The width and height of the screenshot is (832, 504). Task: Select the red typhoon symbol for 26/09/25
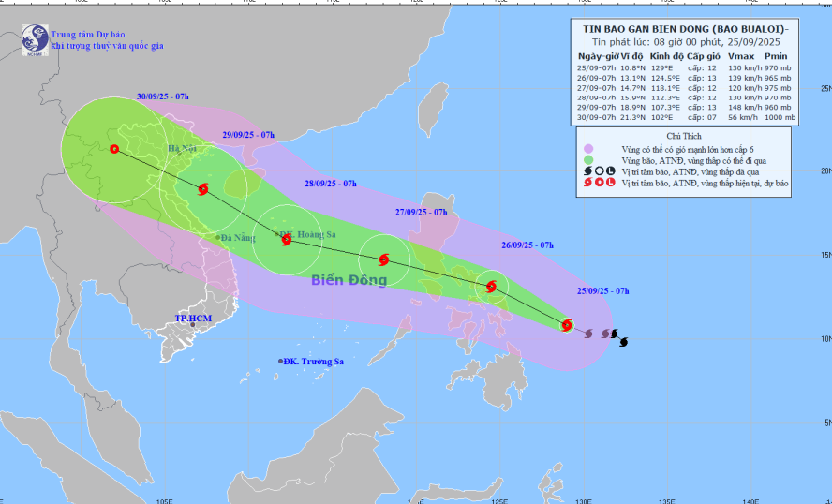coord(491,287)
